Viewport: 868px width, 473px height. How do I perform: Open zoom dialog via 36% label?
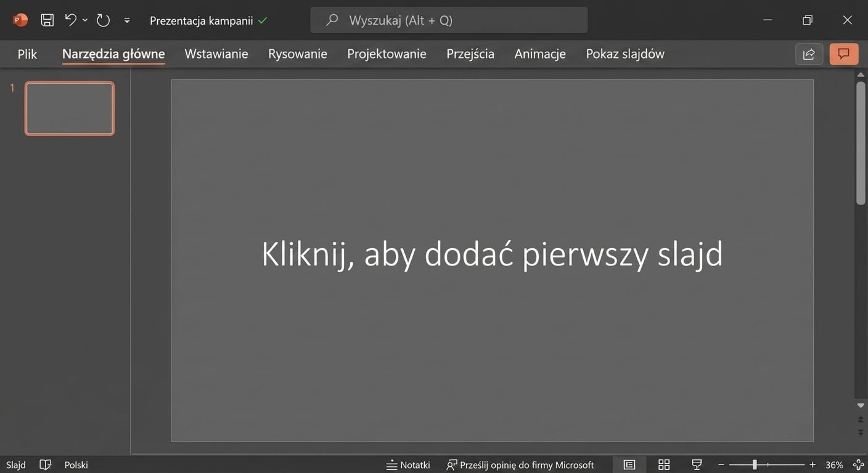[x=834, y=465]
